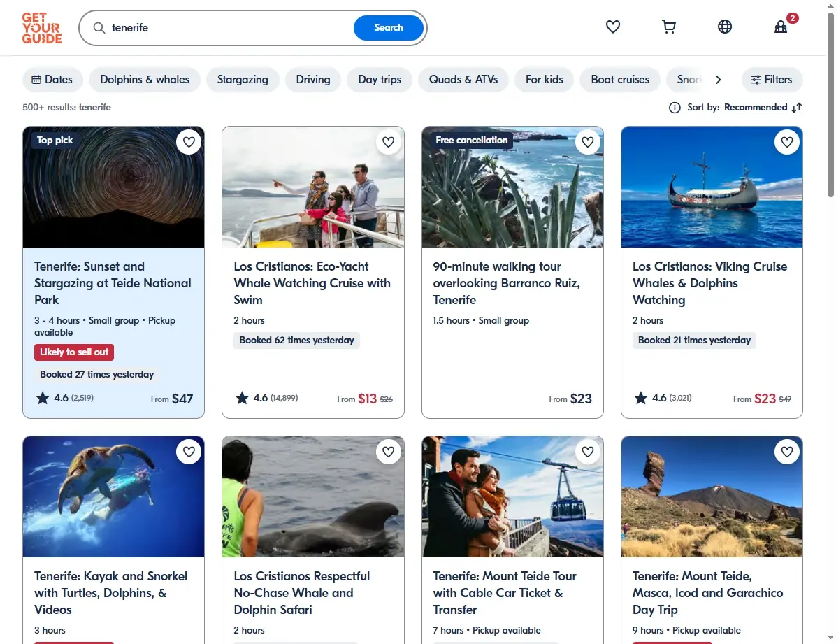Click the Booked 21 times yesterday label
Screen dimensions: 836x644
pyautogui.click(x=694, y=341)
